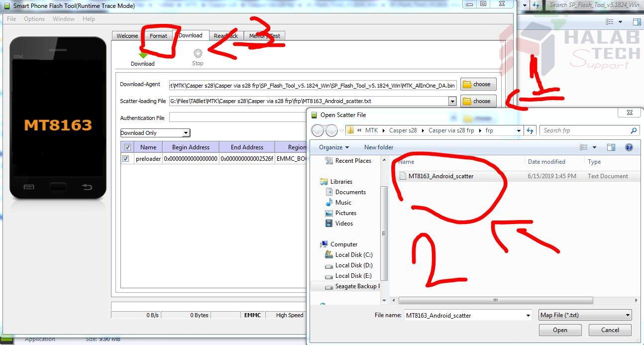Click the text document icon of MT8163_Android_scatter
Image resolution: width=644 pixels, height=345 pixels.
(x=403, y=176)
